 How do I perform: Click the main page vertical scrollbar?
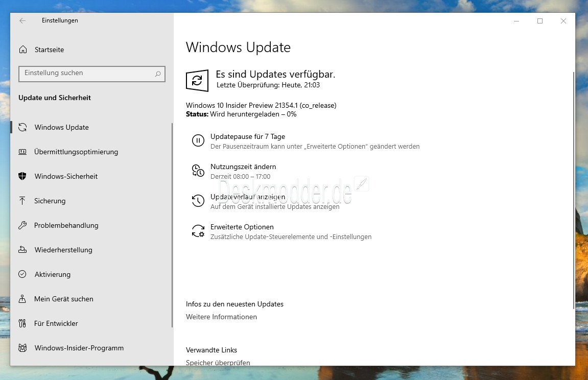click(573, 191)
